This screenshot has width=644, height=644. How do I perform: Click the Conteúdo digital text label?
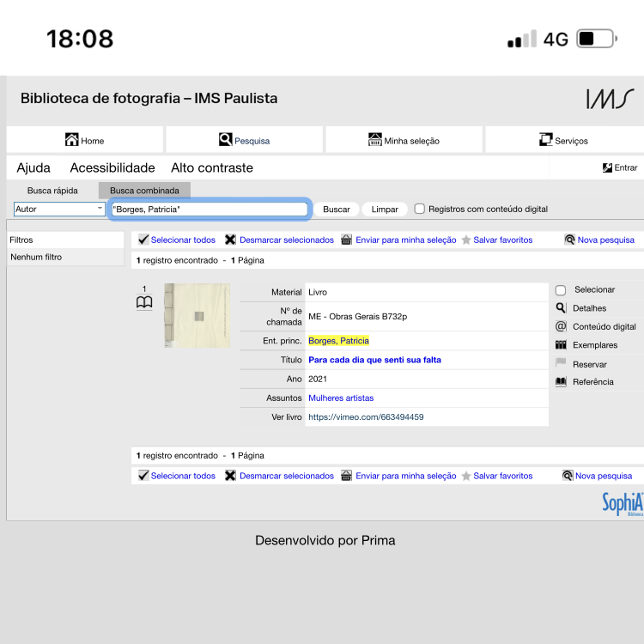pos(605,326)
